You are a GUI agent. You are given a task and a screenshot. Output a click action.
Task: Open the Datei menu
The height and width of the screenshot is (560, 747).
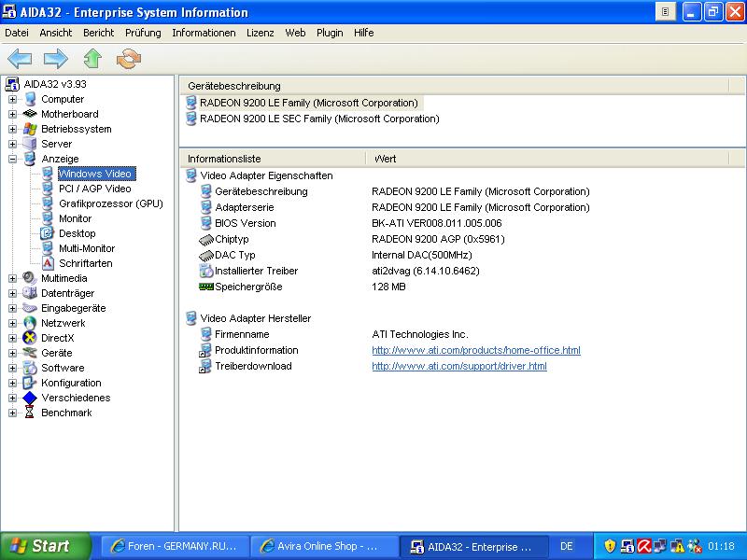tap(17, 33)
